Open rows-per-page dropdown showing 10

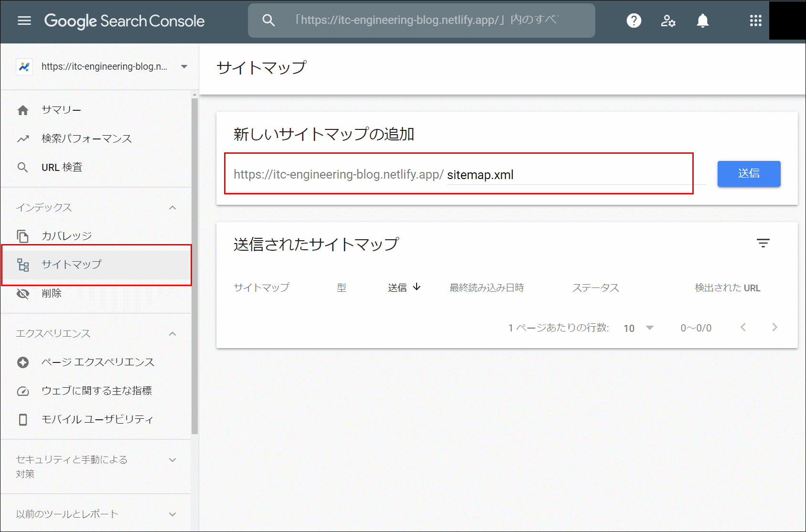coord(639,328)
